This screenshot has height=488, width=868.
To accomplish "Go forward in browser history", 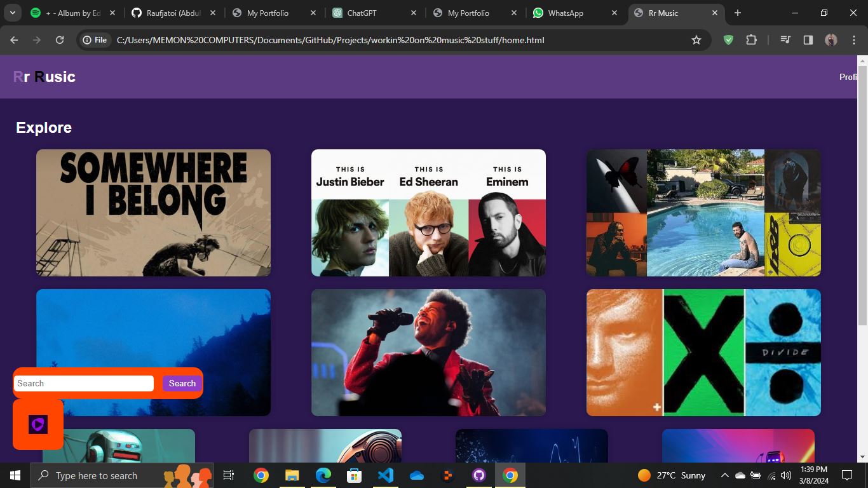I will [37, 40].
